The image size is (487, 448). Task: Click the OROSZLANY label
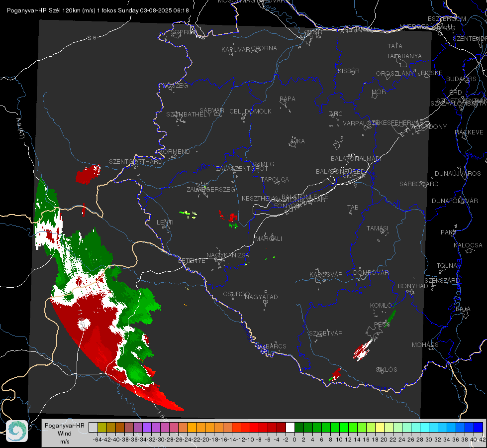(x=395, y=73)
